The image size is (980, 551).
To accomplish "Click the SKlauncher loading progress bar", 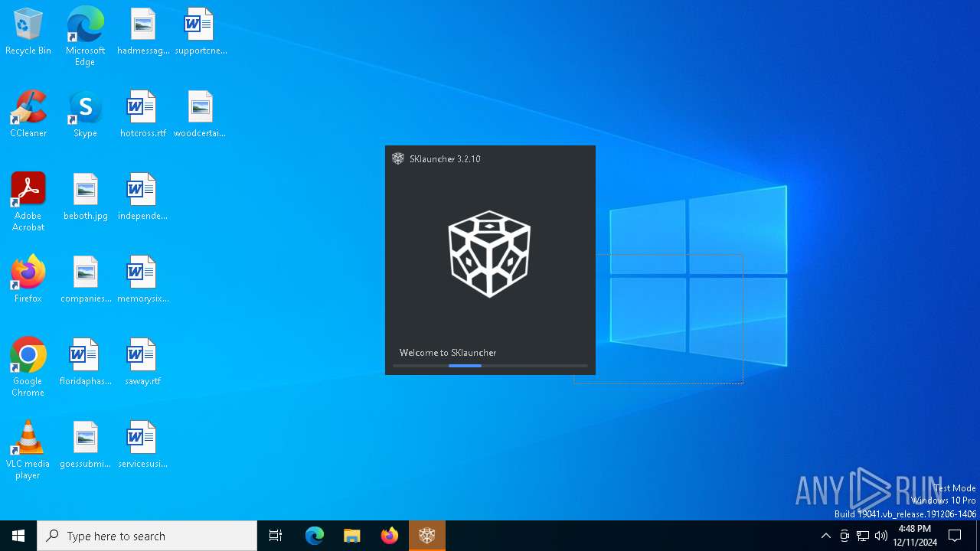I will coord(490,366).
